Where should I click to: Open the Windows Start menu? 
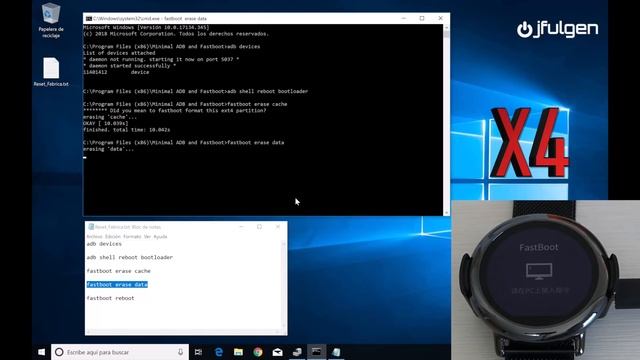pos(41,352)
